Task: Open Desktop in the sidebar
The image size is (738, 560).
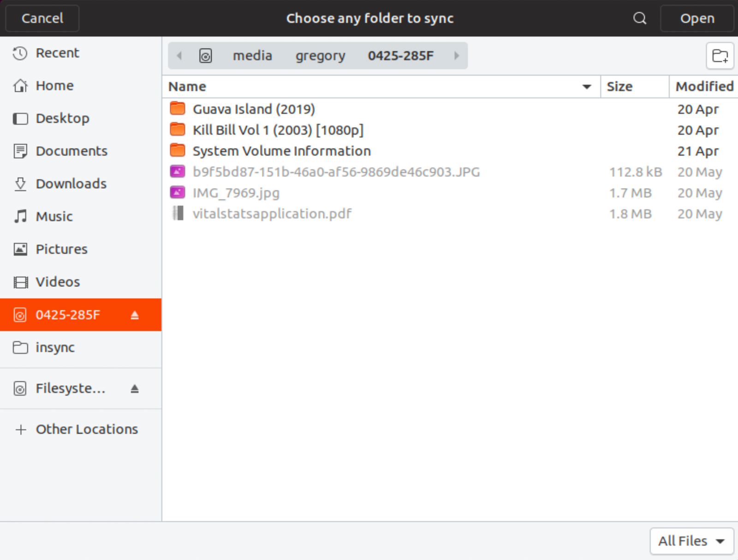Action: pos(81,118)
